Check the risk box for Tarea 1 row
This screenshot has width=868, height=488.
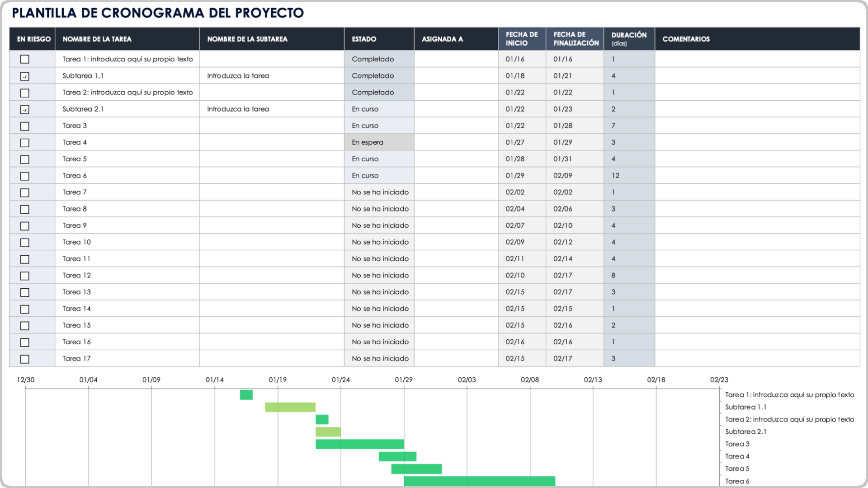pos(25,59)
